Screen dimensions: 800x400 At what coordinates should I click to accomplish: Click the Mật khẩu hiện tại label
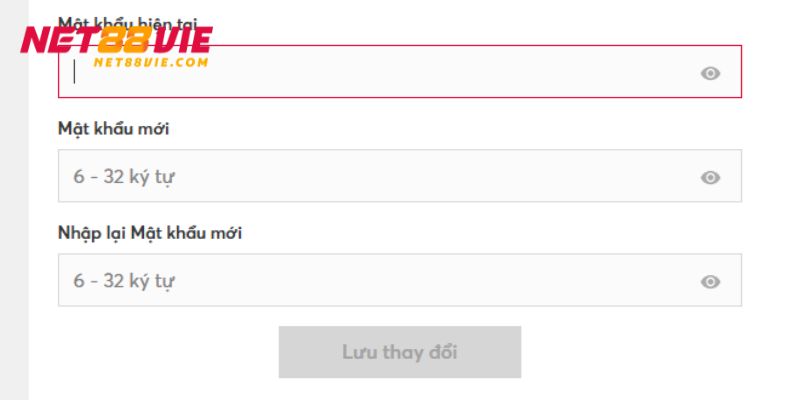128,22
